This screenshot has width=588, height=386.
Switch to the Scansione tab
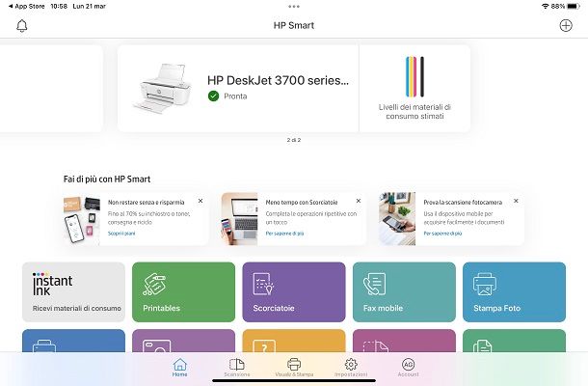pyautogui.click(x=237, y=368)
